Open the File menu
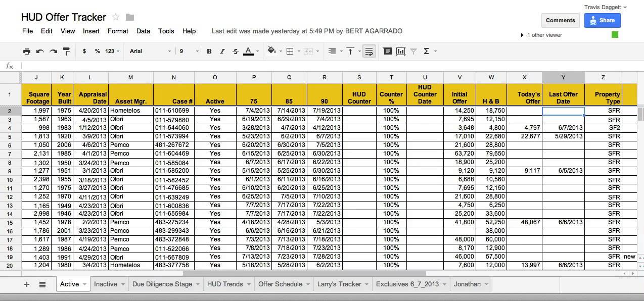This screenshot has height=301, width=644. pyautogui.click(x=28, y=31)
